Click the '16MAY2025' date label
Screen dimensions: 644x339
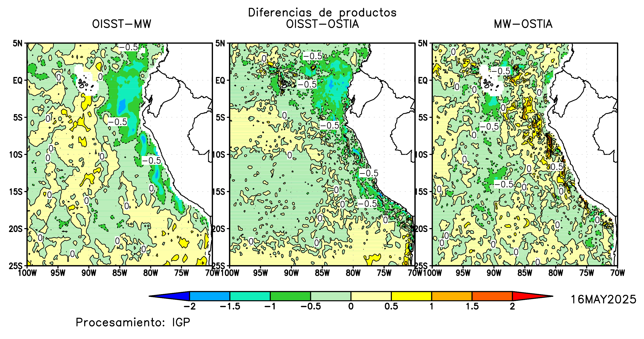pyautogui.click(x=604, y=299)
